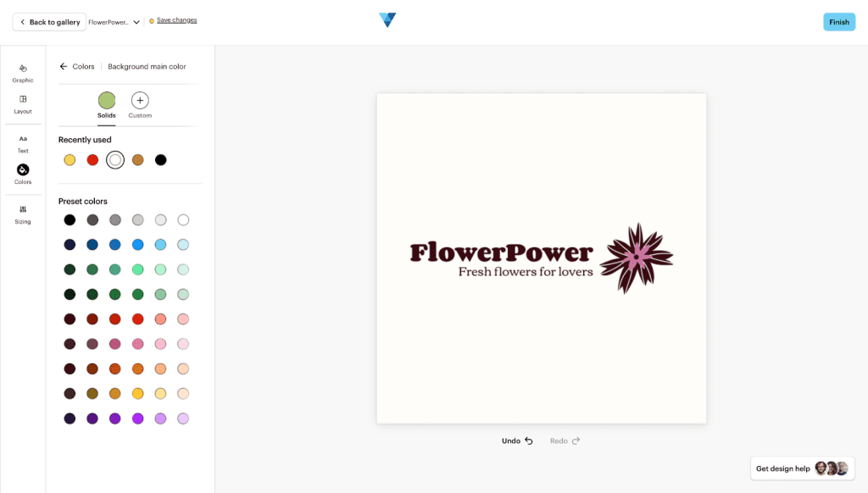Click the back arrow next to Colors breadcrumb

point(63,65)
